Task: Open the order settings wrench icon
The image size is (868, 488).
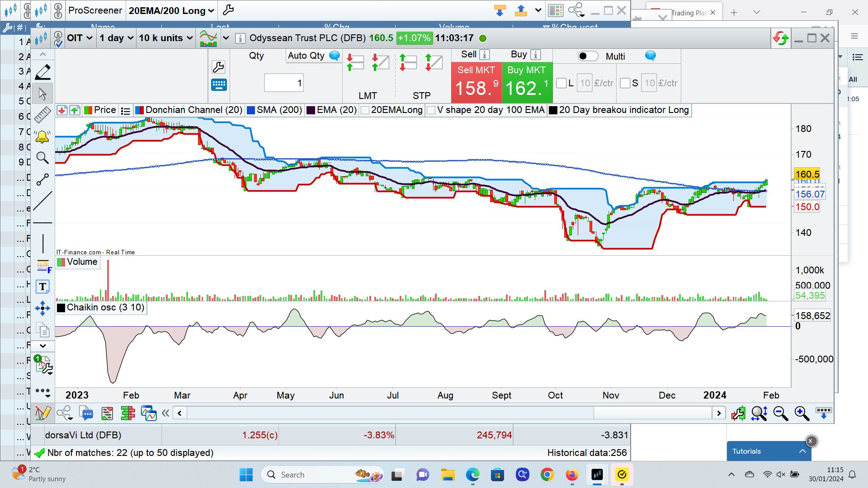Action: point(218,67)
